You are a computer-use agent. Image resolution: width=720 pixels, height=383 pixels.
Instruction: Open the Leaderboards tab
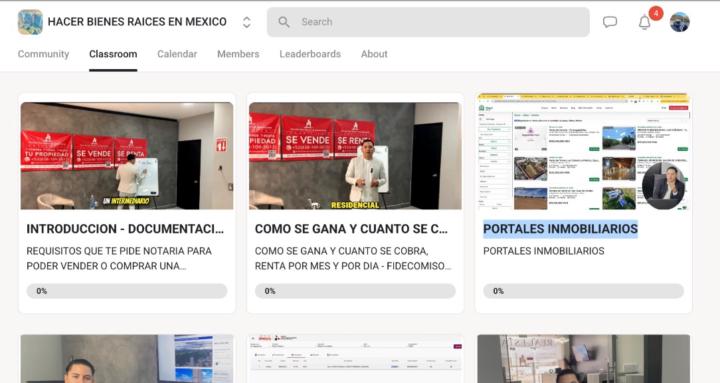310,54
